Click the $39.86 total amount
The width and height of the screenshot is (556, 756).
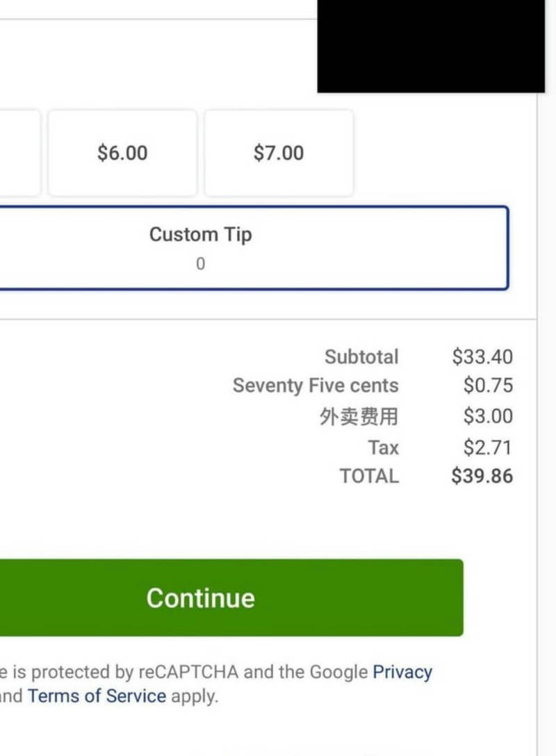tap(482, 476)
